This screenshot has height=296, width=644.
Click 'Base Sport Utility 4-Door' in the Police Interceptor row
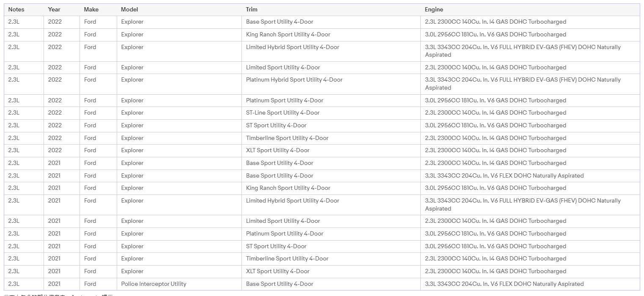coord(280,284)
